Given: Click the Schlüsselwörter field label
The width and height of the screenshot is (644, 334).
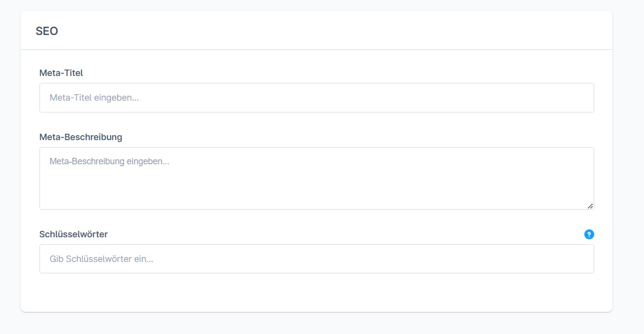Looking at the screenshot, I should [x=73, y=234].
